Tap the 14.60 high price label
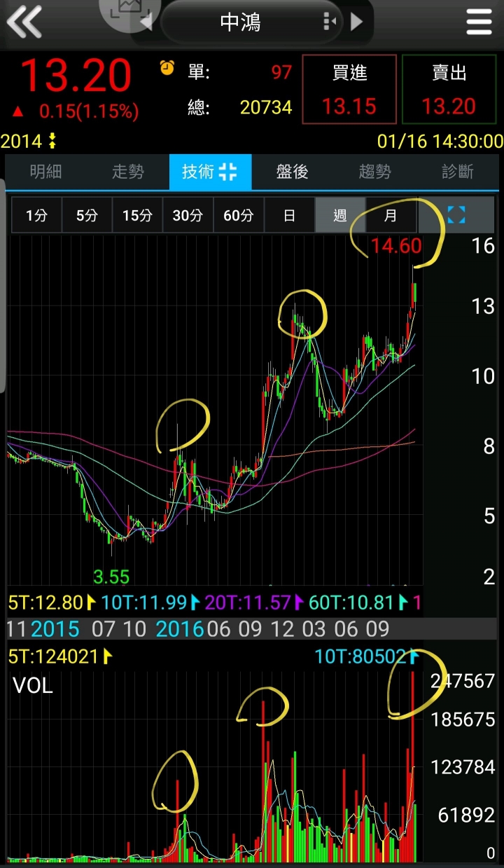 396,245
